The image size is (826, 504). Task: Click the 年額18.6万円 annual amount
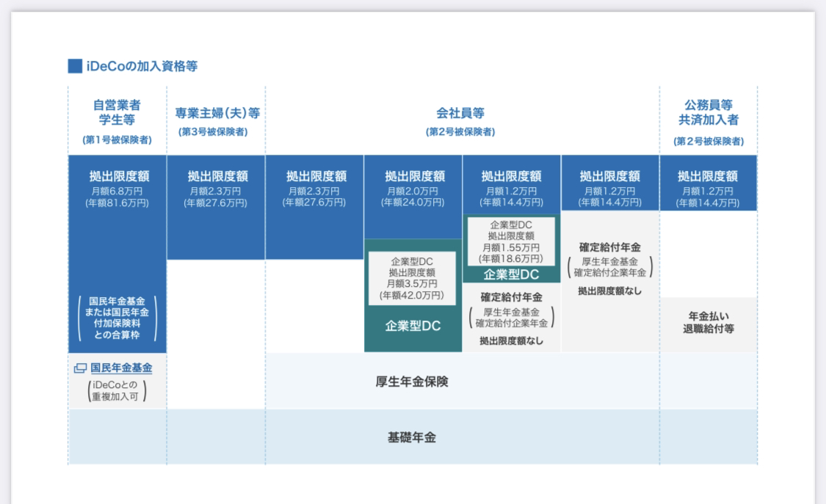tap(511, 258)
